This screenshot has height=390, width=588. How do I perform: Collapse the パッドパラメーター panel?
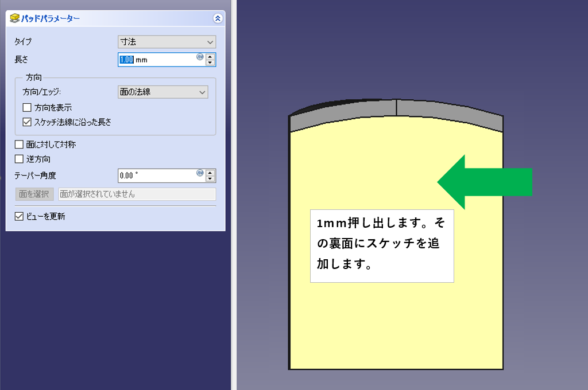(217, 18)
